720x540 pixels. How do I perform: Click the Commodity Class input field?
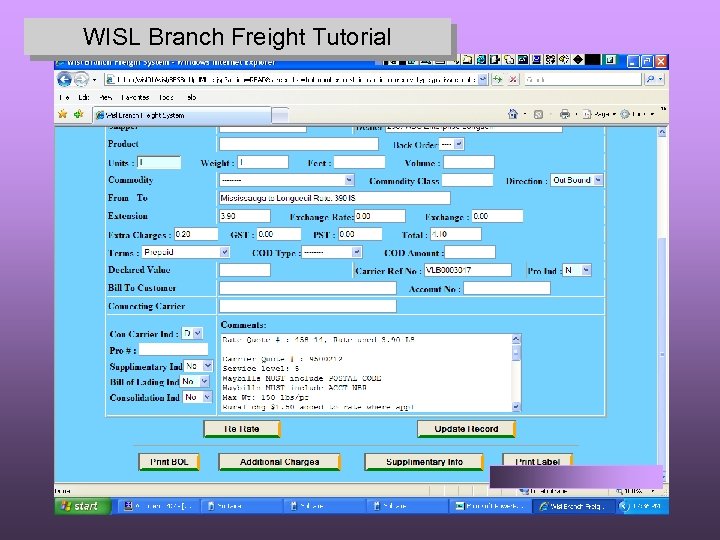tap(467, 180)
